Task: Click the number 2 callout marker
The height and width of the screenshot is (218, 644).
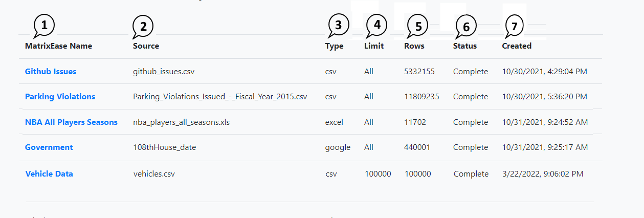Action: pyautogui.click(x=143, y=27)
